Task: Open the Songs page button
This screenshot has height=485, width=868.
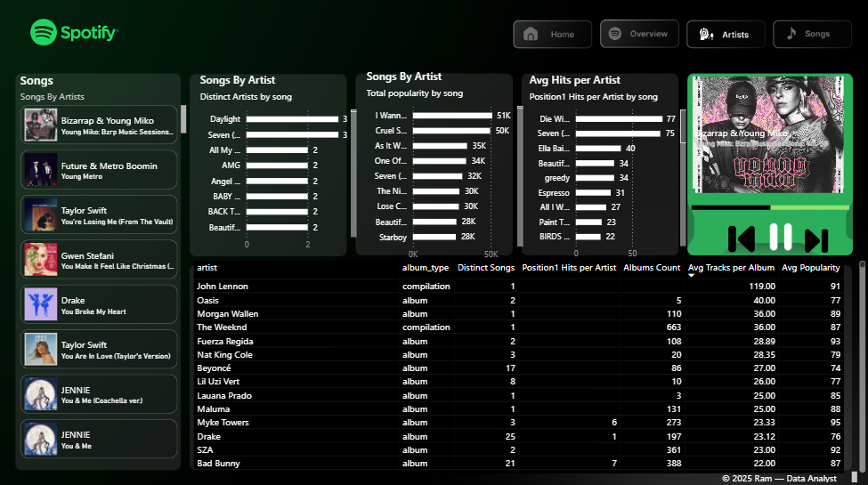Action: [807, 34]
